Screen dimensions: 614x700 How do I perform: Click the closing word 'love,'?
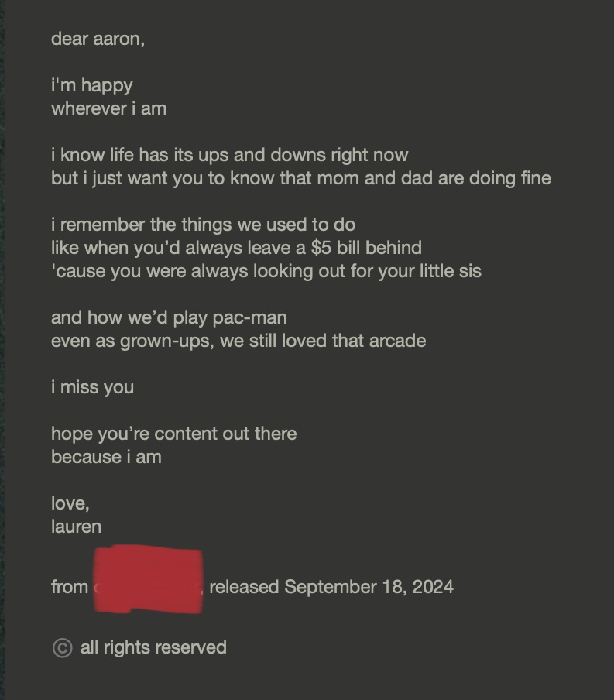[70, 503]
